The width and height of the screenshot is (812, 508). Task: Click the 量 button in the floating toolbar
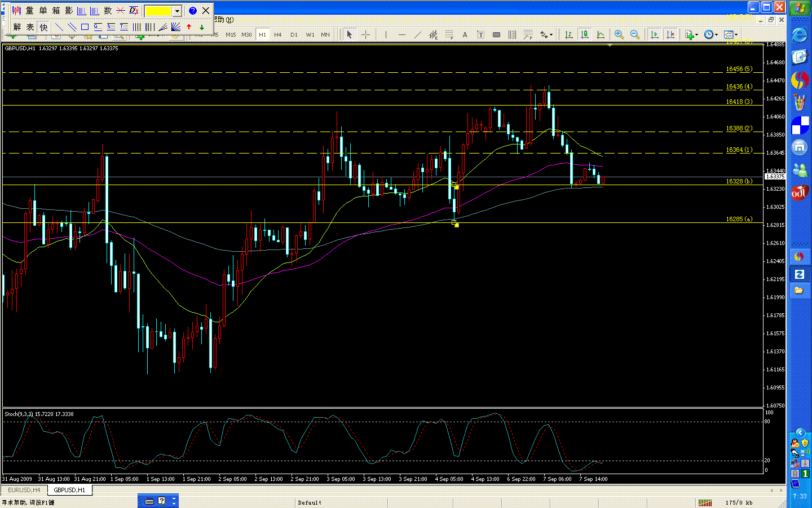[29, 11]
